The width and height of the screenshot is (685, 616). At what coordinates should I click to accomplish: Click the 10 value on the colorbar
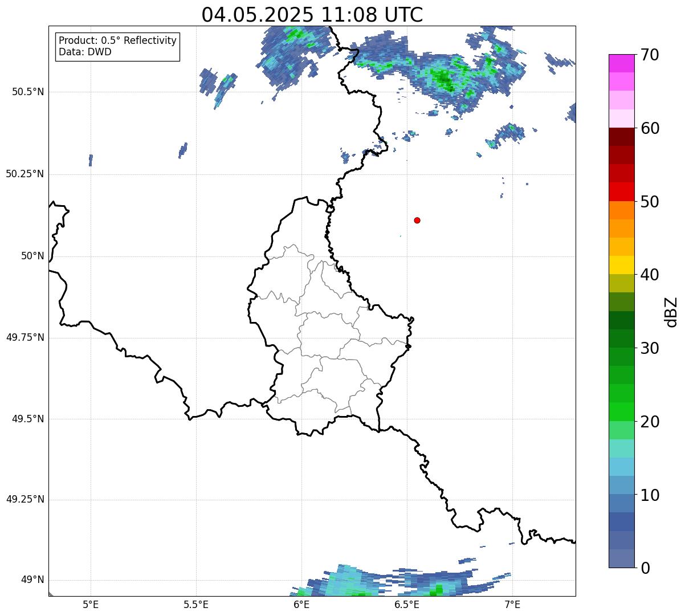coord(650,495)
